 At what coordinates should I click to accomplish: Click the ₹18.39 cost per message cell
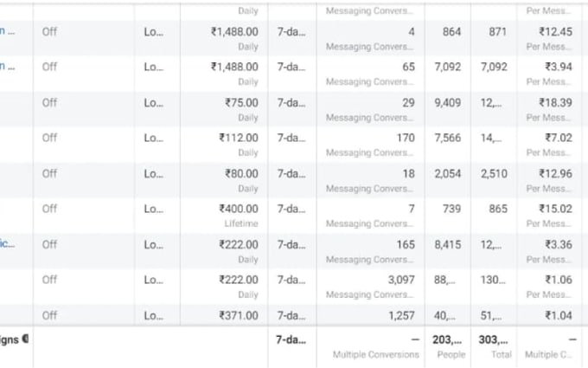[553, 102]
